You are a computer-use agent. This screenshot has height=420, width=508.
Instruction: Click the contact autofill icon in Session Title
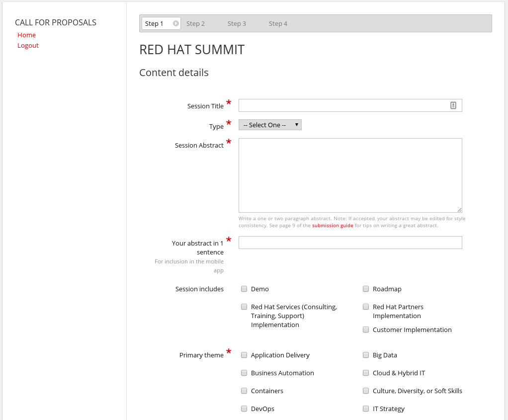tap(453, 105)
